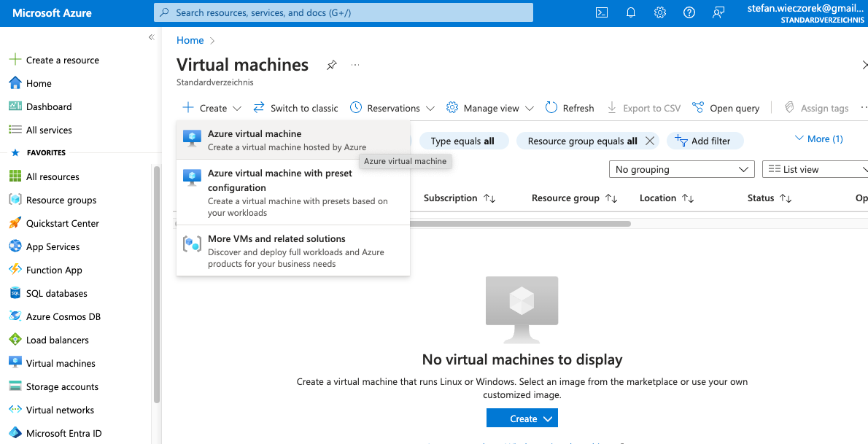Open the Feedback icon in top bar

tap(718, 12)
